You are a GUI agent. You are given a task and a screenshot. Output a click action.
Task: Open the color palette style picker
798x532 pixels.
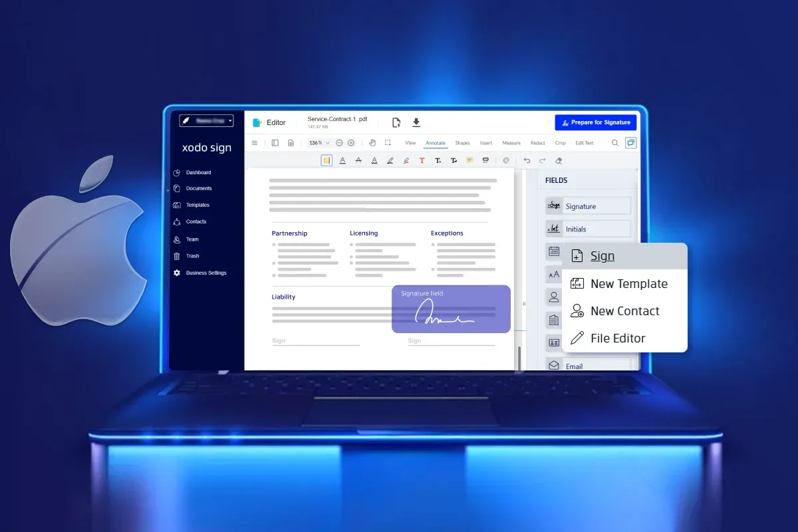[x=505, y=160]
